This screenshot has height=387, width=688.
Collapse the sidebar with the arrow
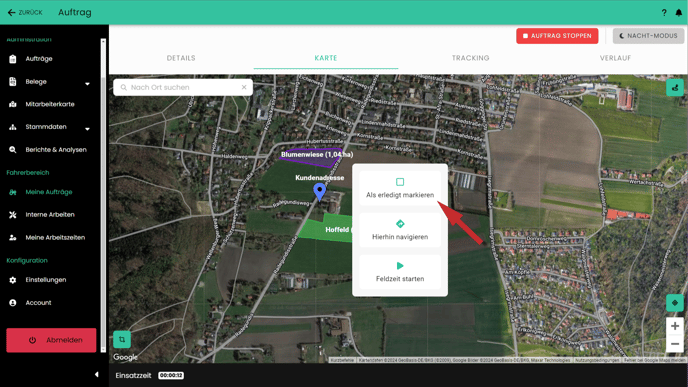97,374
